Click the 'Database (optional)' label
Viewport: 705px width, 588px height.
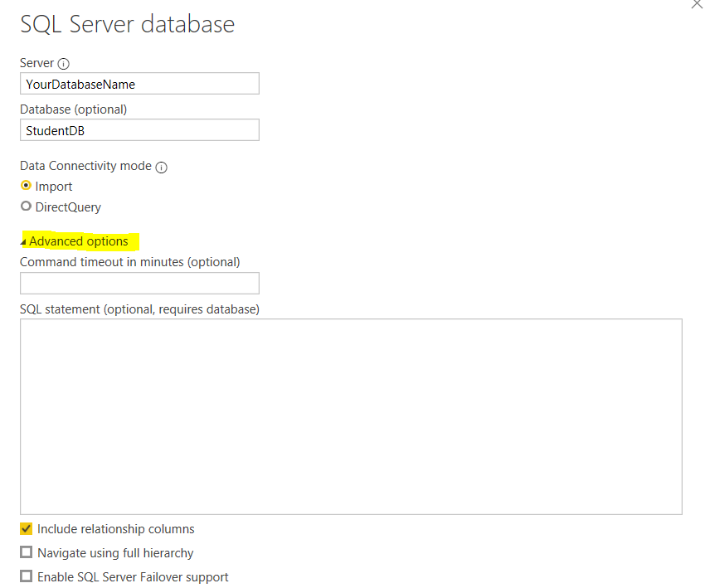[x=74, y=109]
